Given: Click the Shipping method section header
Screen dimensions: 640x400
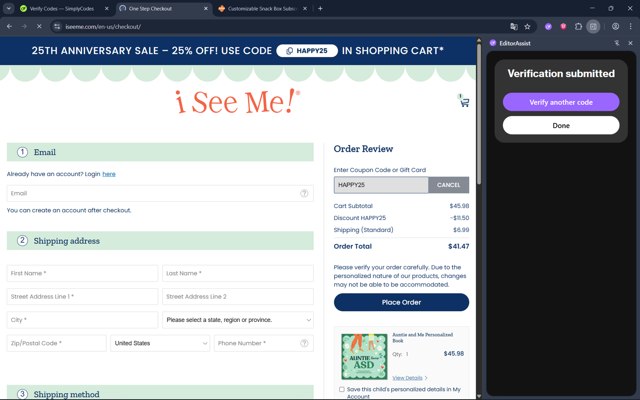Looking at the screenshot, I should [x=160, y=393].
